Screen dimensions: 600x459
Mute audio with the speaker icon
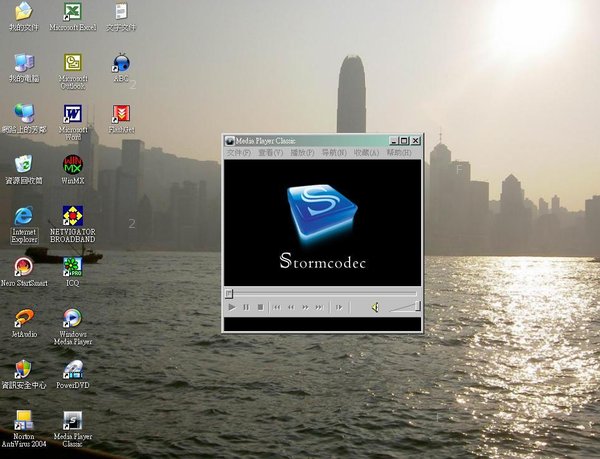pyautogui.click(x=375, y=307)
